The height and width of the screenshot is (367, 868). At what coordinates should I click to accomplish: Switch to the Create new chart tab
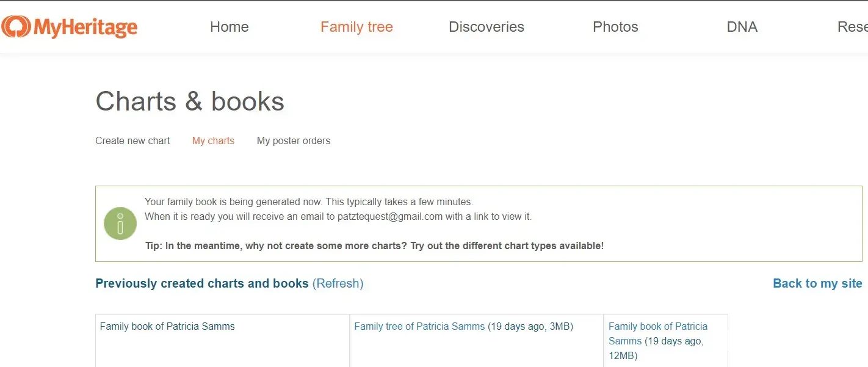132,140
